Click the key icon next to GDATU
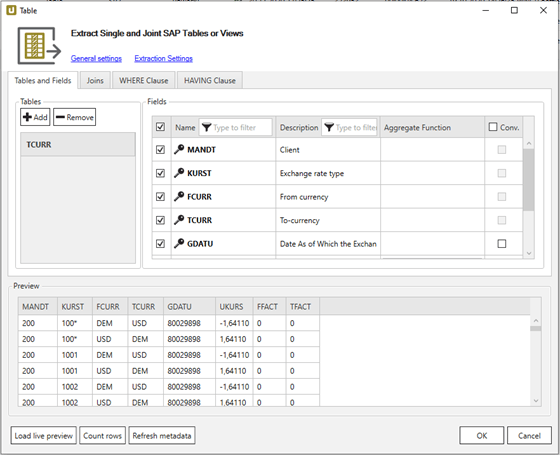This screenshot has height=455, width=560. (179, 244)
